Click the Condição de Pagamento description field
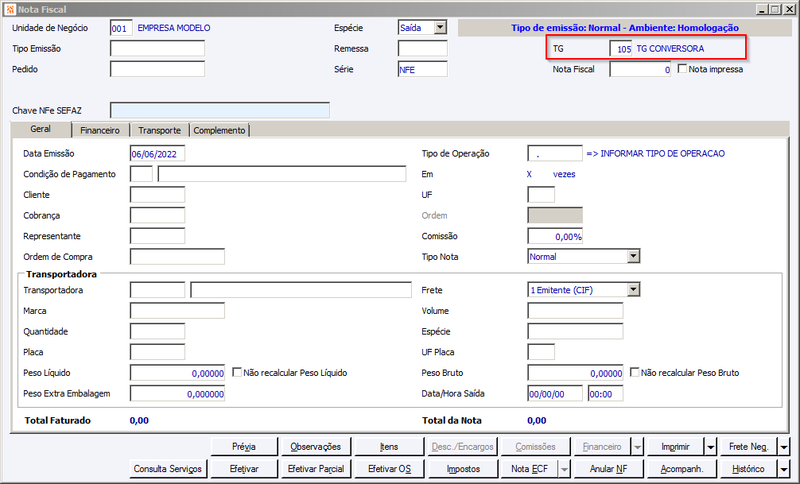The height and width of the screenshot is (484, 800). 282,174
